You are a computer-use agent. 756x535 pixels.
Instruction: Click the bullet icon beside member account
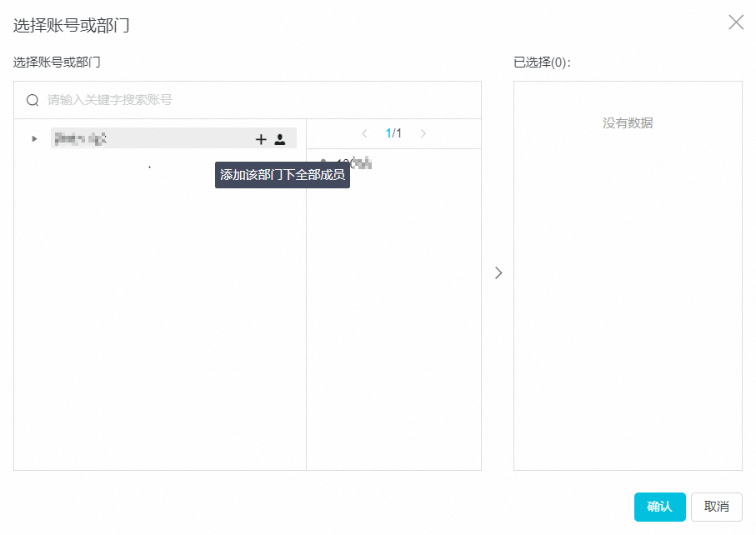click(323, 162)
